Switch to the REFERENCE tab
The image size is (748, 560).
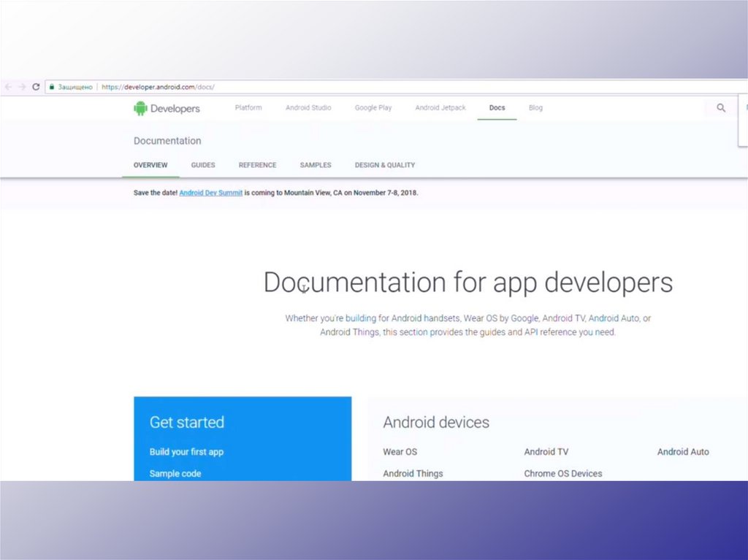pos(258,165)
